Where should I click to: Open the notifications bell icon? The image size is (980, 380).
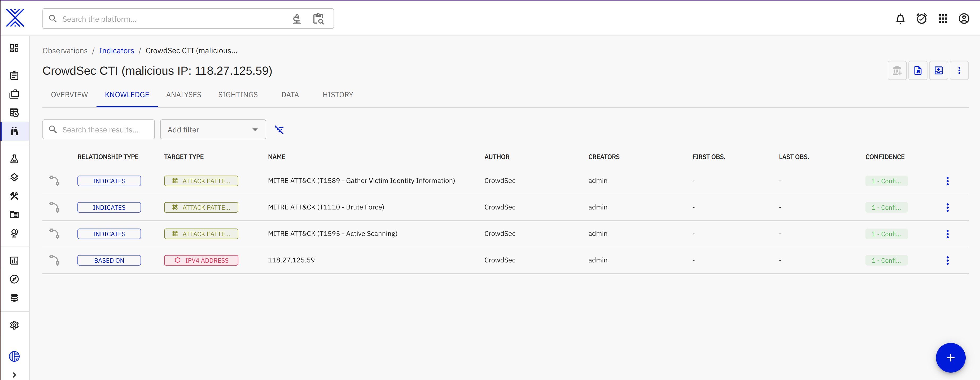coord(900,19)
